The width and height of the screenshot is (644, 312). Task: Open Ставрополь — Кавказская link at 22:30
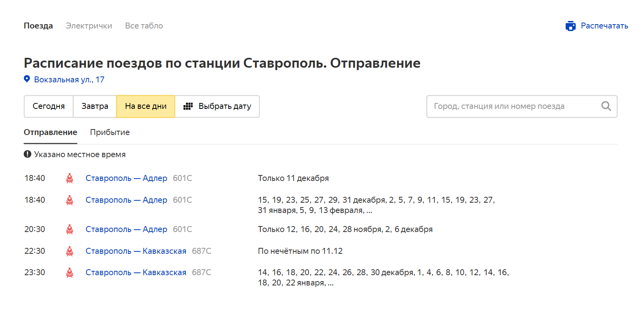click(x=136, y=251)
